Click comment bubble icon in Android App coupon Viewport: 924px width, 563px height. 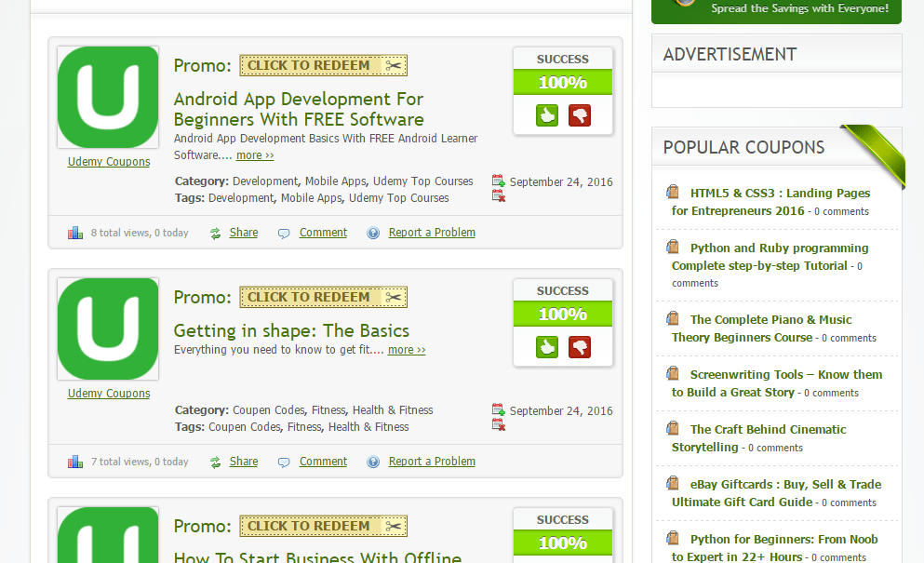pos(284,234)
